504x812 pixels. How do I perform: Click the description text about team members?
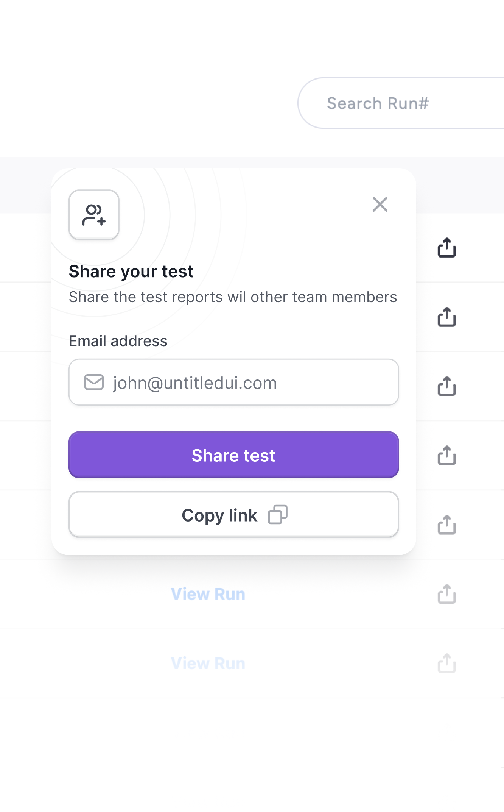(233, 297)
